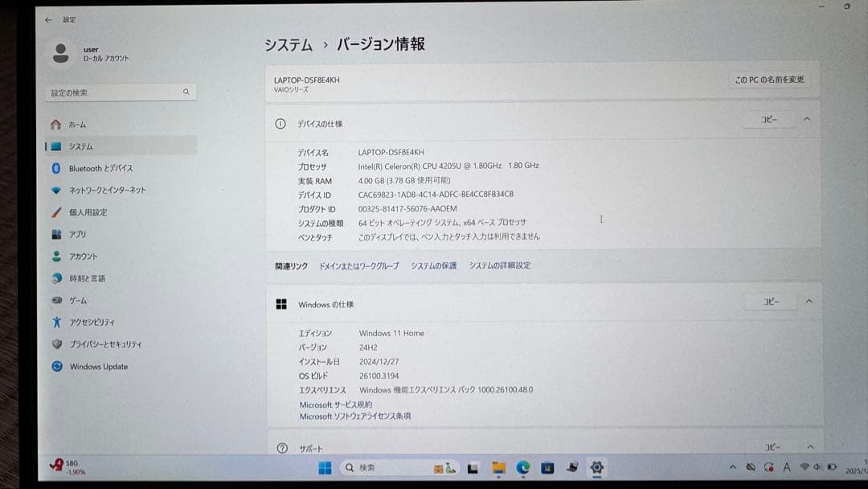The image size is (868, 489).
Task: Click the device name LAPTOP-DSF8E4KH value
Action: pos(391,152)
